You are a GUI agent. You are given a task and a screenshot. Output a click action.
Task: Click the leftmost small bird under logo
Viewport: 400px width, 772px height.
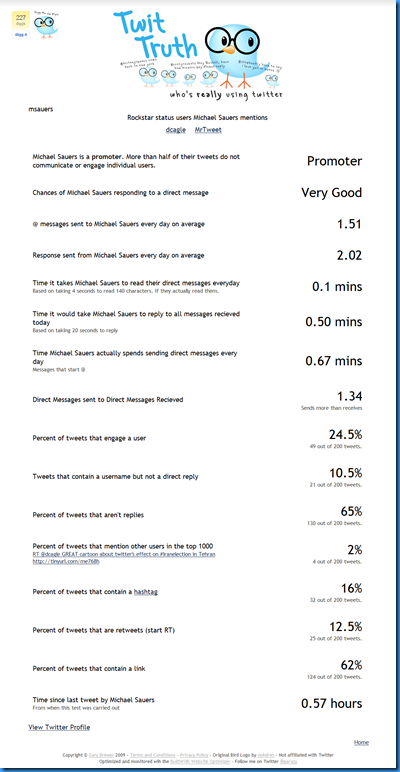[148, 77]
